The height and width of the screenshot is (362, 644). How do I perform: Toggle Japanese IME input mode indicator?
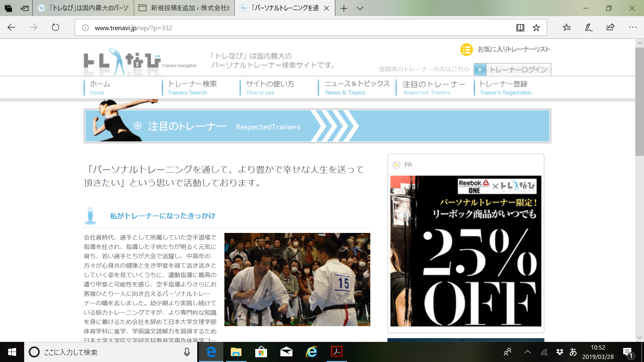tap(573, 352)
